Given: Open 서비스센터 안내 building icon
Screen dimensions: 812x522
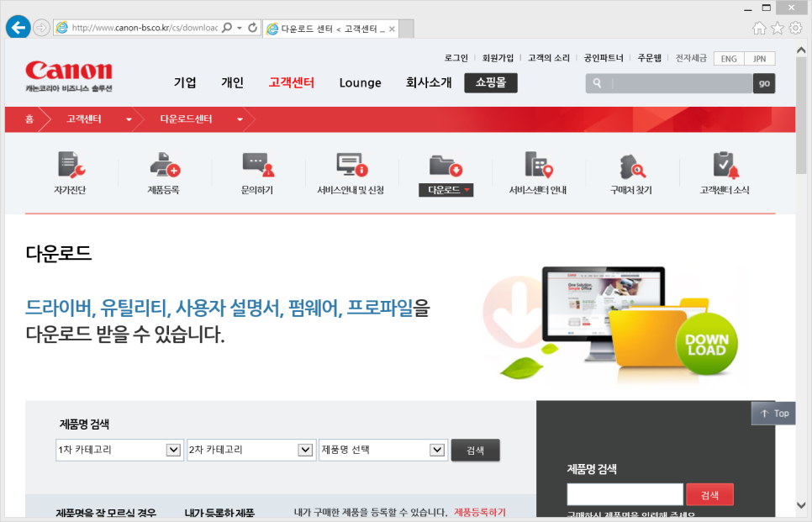Looking at the screenshot, I should coord(538,165).
